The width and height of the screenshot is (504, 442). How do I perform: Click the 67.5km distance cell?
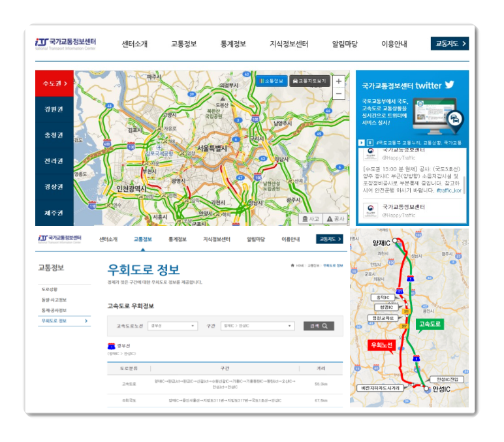point(321,400)
